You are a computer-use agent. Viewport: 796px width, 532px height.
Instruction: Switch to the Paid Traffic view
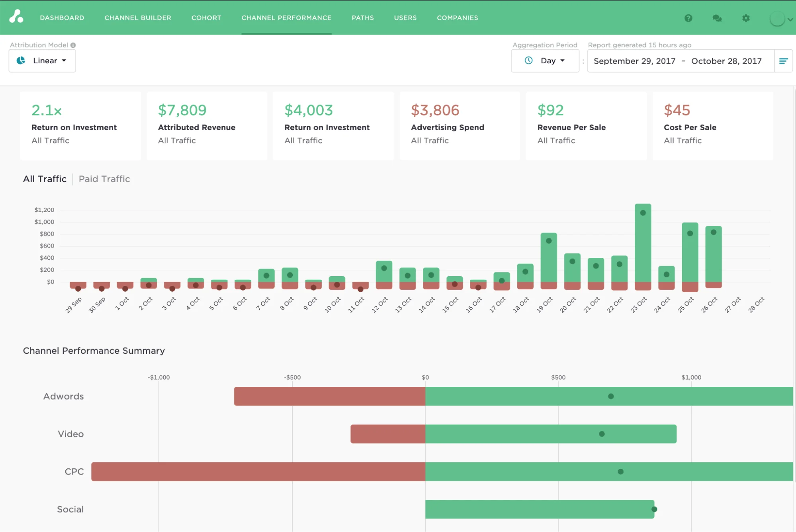click(x=104, y=179)
